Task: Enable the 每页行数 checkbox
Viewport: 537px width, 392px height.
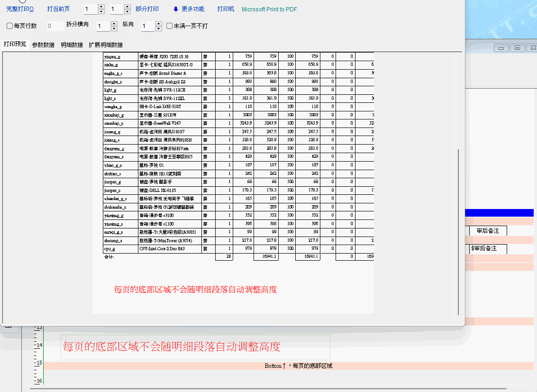Action: 10,26
